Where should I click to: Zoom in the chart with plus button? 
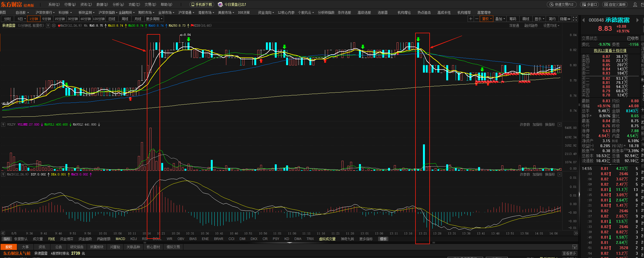click(471, 19)
